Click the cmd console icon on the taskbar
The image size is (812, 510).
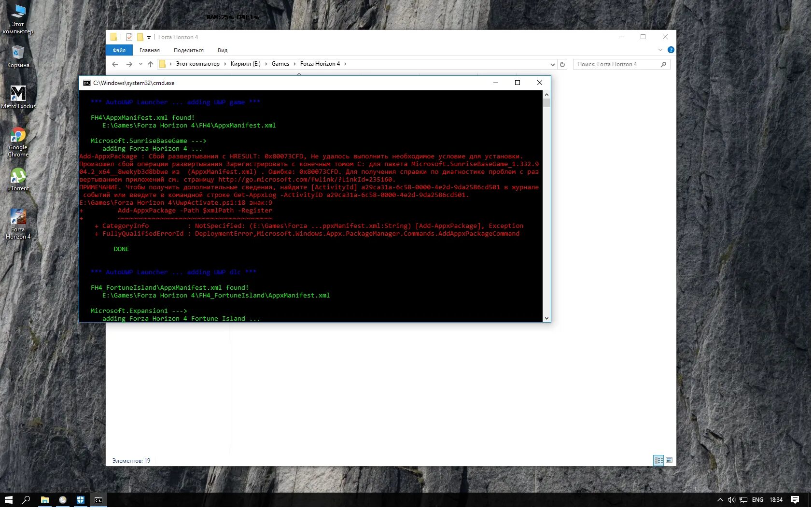(x=98, y=500)
